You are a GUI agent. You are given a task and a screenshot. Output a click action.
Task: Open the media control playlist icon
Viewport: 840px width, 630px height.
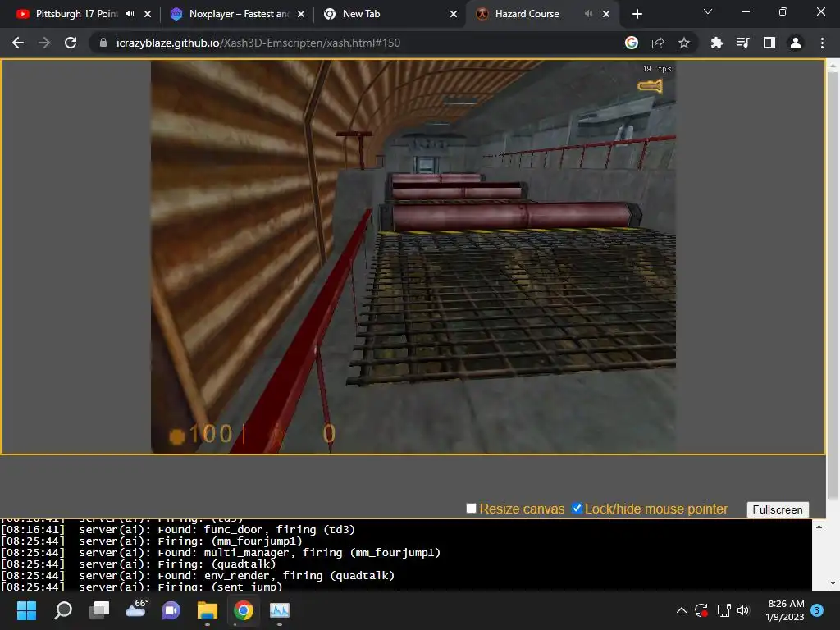[x=742, y=43]
